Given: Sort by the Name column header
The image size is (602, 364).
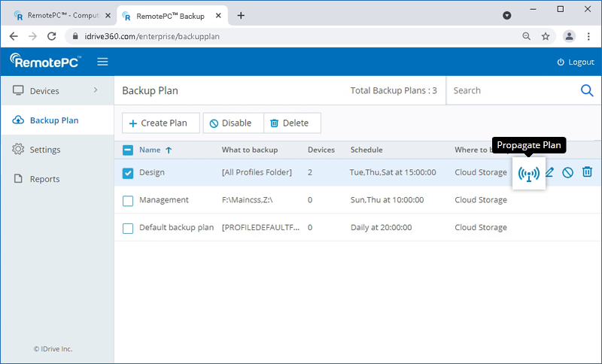Looking at the screenshot, I should tap(150, 150).
